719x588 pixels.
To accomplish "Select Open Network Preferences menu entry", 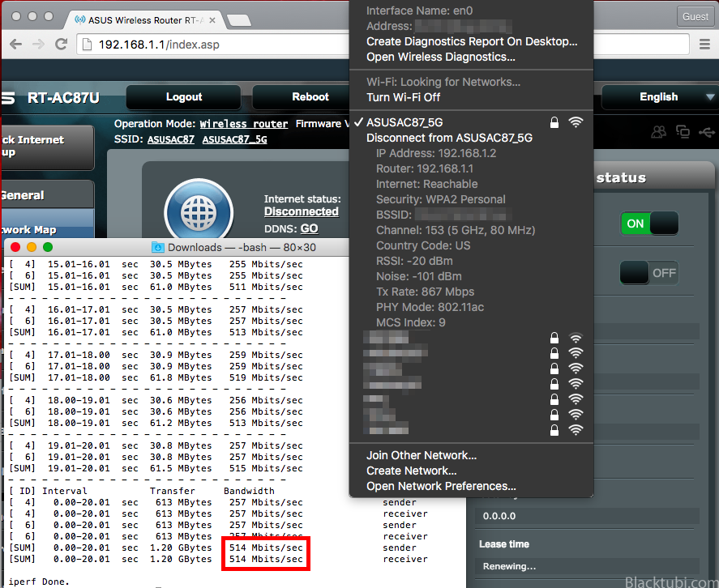I will [x=441, y=486].
